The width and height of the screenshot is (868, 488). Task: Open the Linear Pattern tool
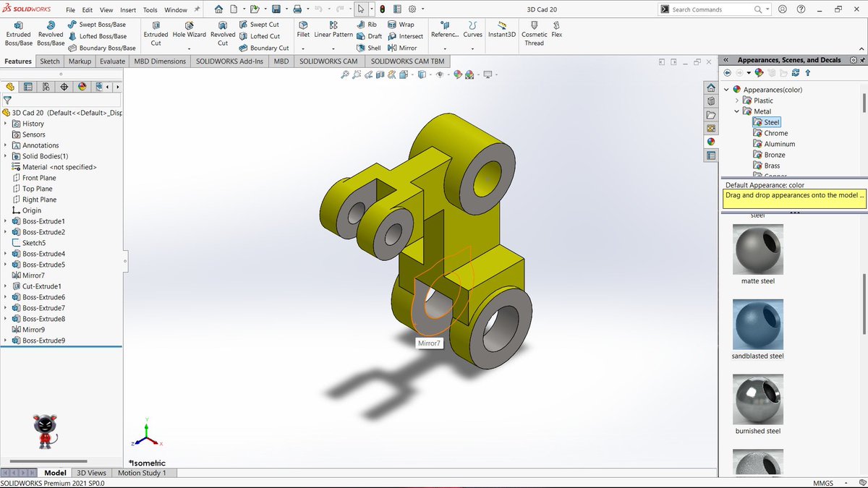333,30
